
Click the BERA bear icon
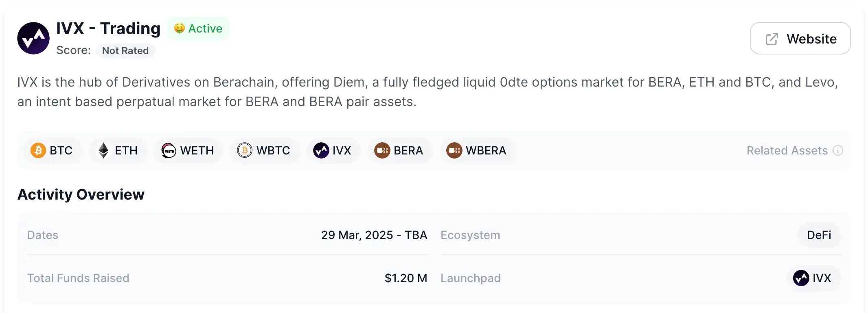[x=382, y=150]
